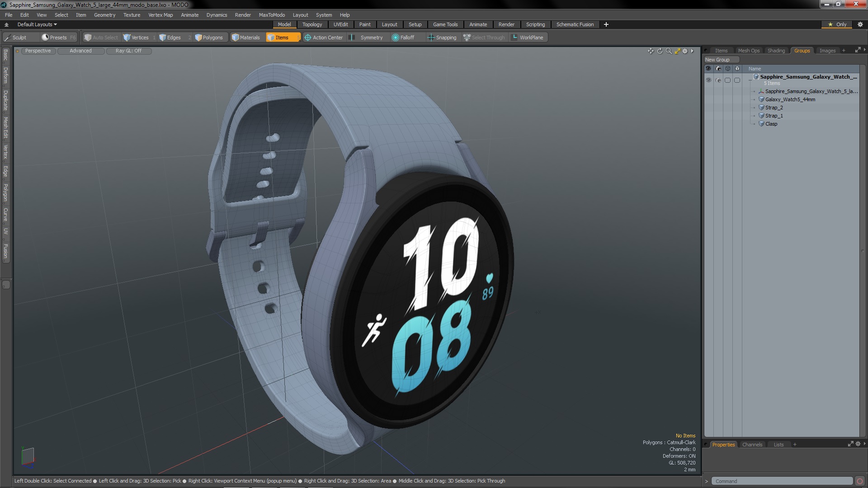Screen dimensions: 868x488
Task: Open the Advanced shading dropdown
Action: pyautogui.click(x=80, y=51)
